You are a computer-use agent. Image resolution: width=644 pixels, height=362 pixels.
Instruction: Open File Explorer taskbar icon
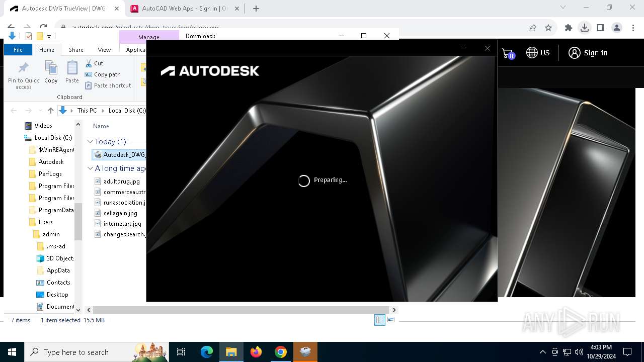[231, 352]
